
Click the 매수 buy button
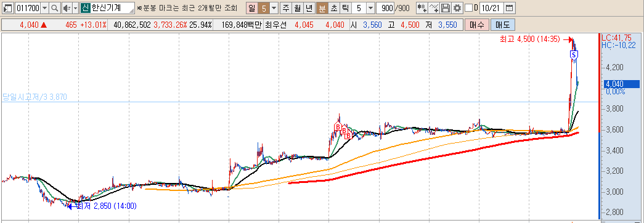[x=477, y=25]
